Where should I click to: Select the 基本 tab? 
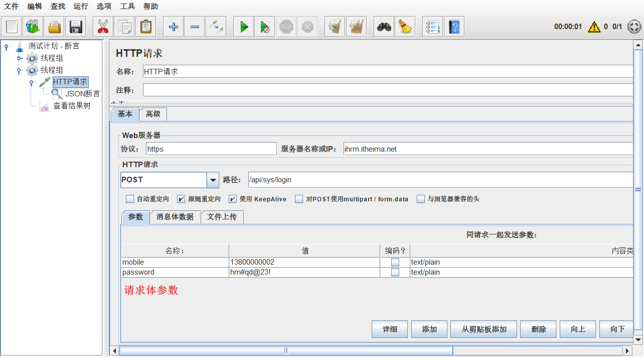click(125, 114)
